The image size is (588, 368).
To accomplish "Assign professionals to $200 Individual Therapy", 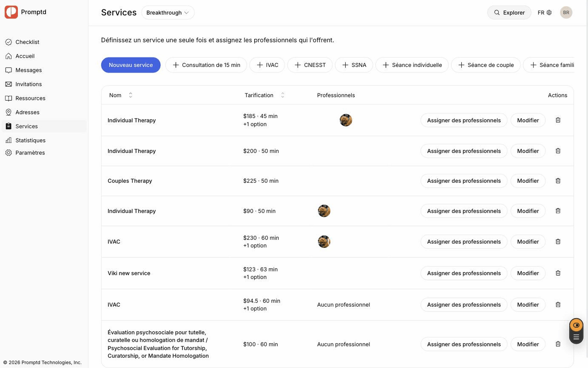I will 464,151.
